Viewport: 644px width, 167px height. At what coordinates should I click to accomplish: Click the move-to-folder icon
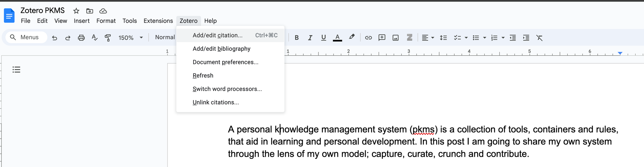90,11
